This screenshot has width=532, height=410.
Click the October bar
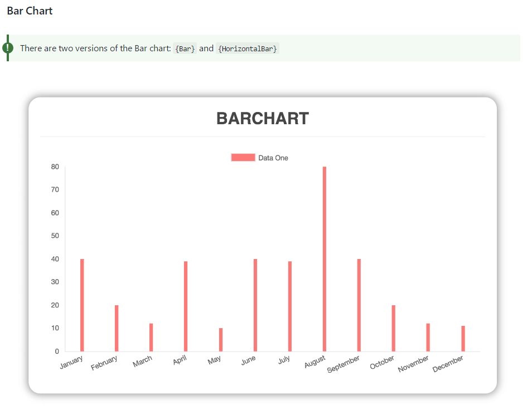click(394, 328)
